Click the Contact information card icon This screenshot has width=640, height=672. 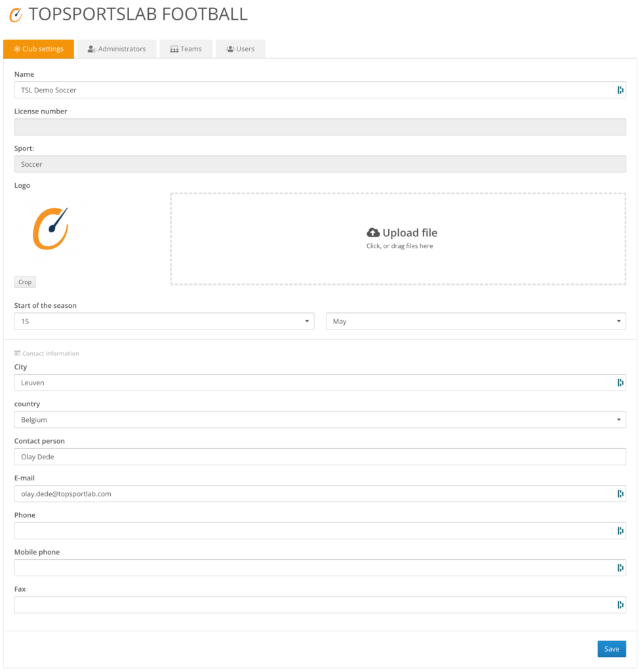17,353
